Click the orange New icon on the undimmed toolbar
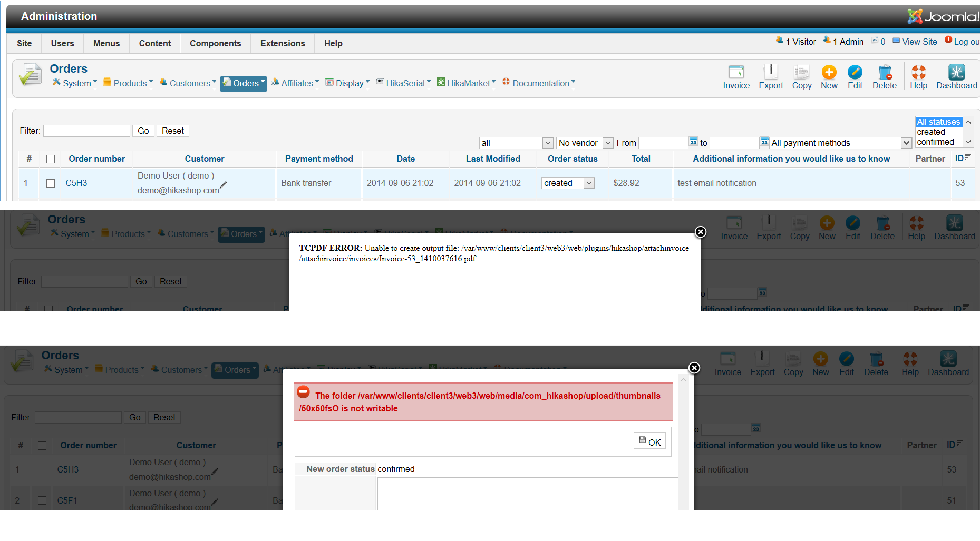 click(829, 72)
